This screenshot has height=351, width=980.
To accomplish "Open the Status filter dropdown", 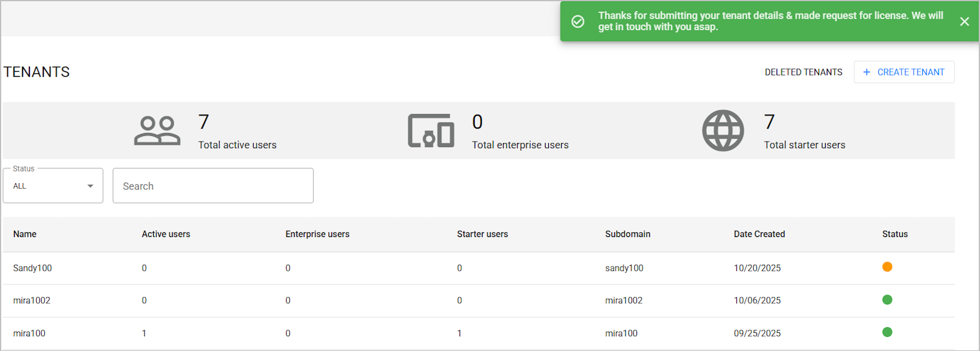I will (53, 186).
